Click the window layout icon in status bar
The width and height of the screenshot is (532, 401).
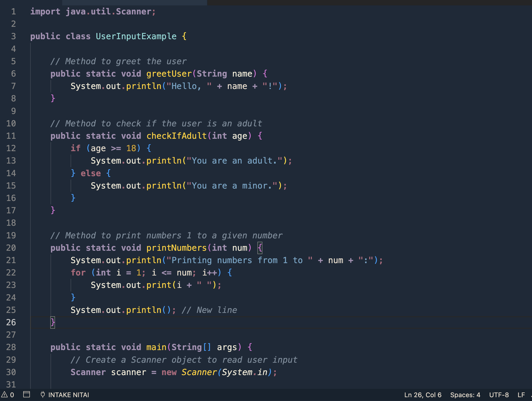[26, 394]
